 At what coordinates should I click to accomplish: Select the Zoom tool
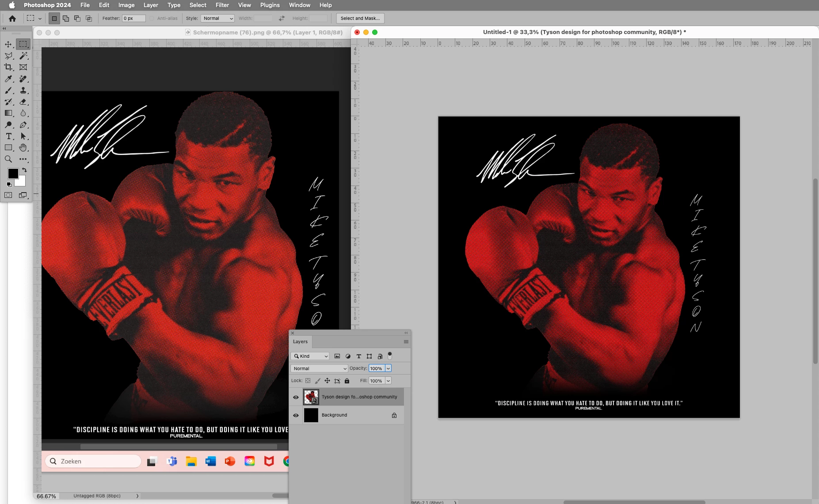point(8,159)
